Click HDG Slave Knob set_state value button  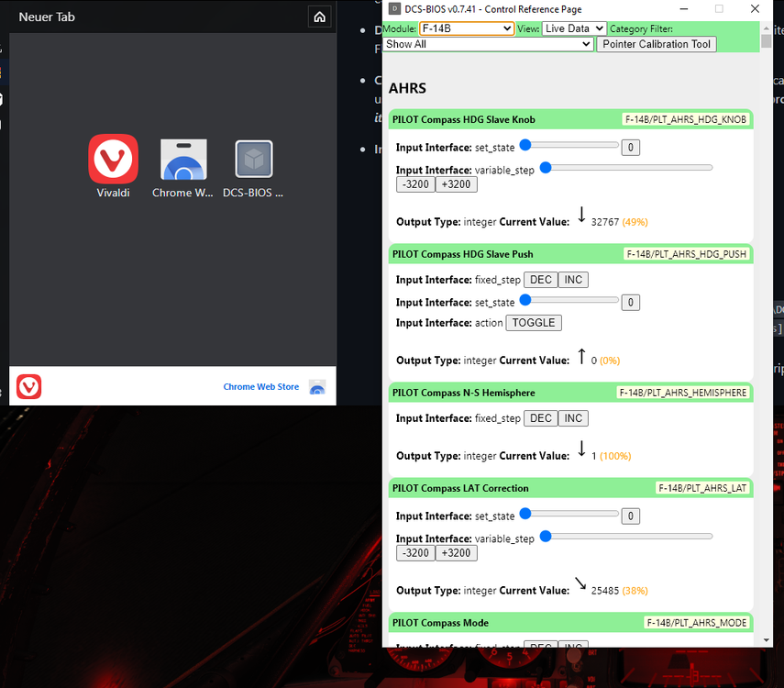coord(631,148)
